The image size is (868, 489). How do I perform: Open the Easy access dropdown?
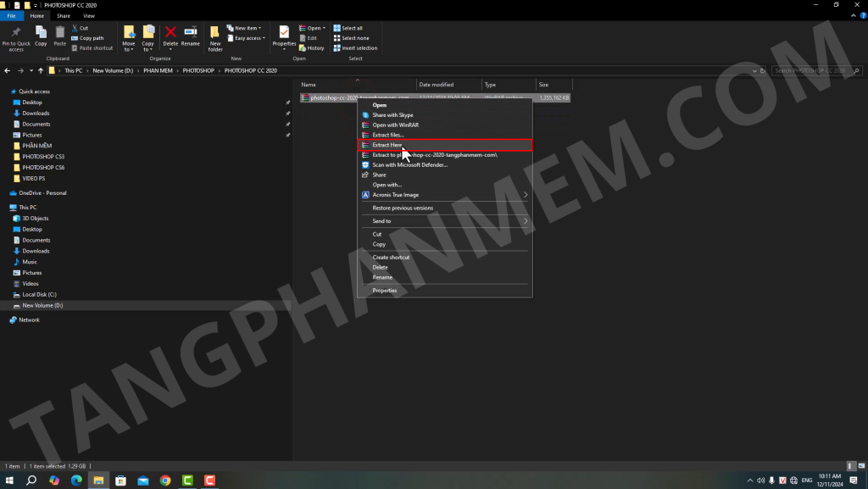pos(247,38)
